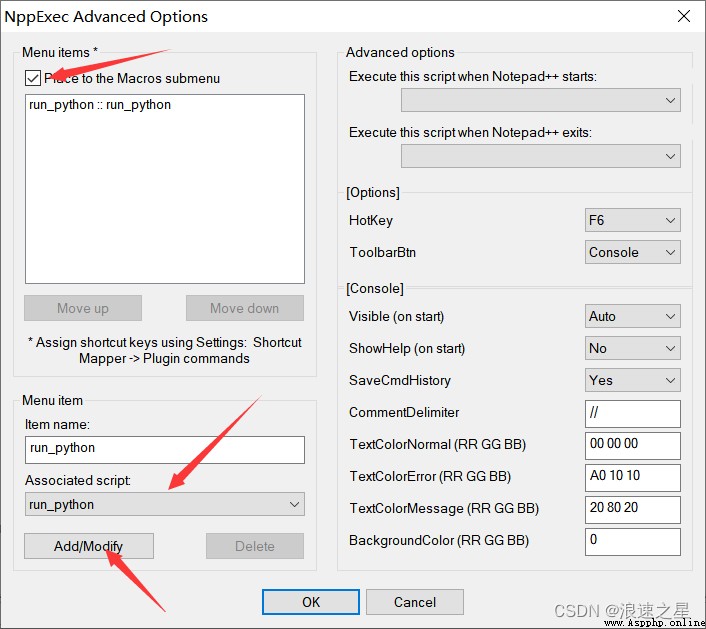Select 'run_python :: run_python' list entry
The width and height of the screenshot is (706, 629).
(x=100, y=105)
